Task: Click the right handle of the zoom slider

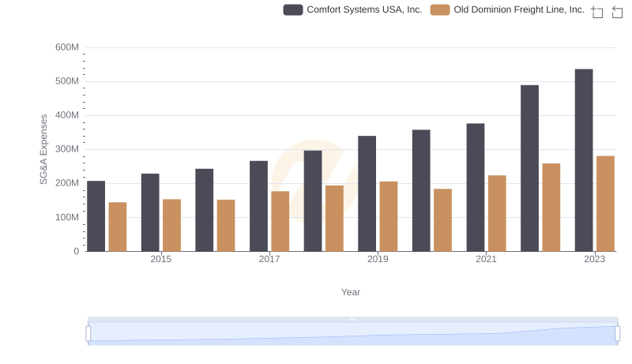Action: pyautogui.click(x=618, y=334)
